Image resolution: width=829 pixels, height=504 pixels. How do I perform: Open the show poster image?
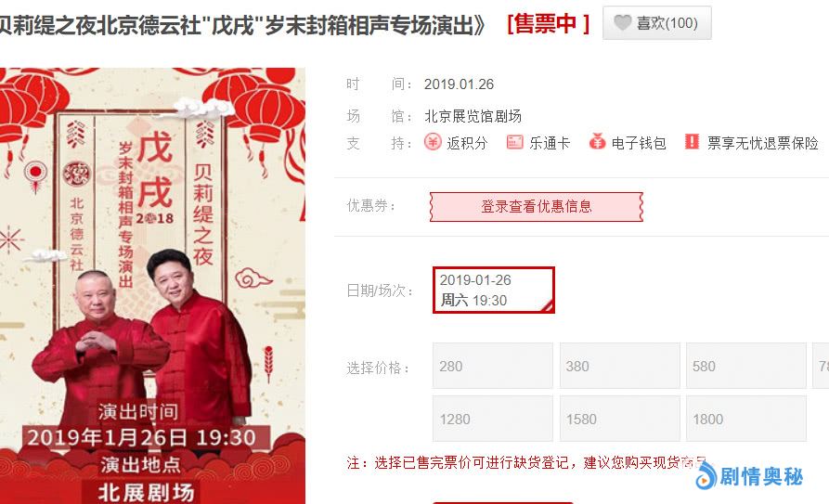point(152,286)
